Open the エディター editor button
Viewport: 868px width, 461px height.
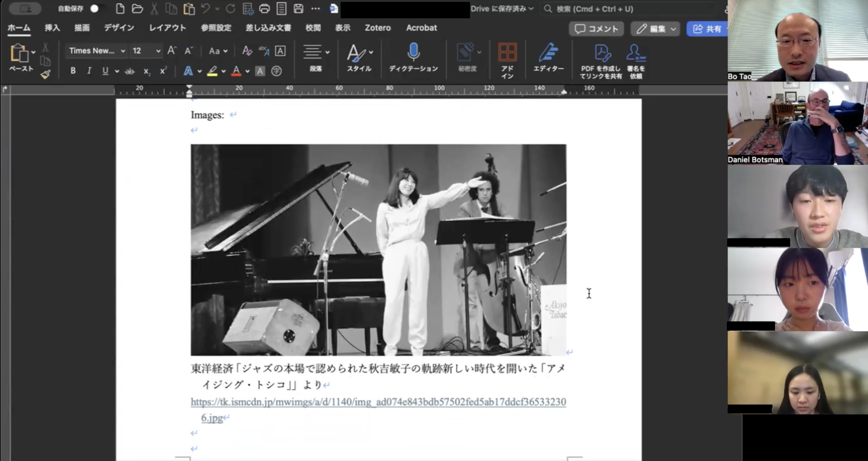[x=548, y=58]
